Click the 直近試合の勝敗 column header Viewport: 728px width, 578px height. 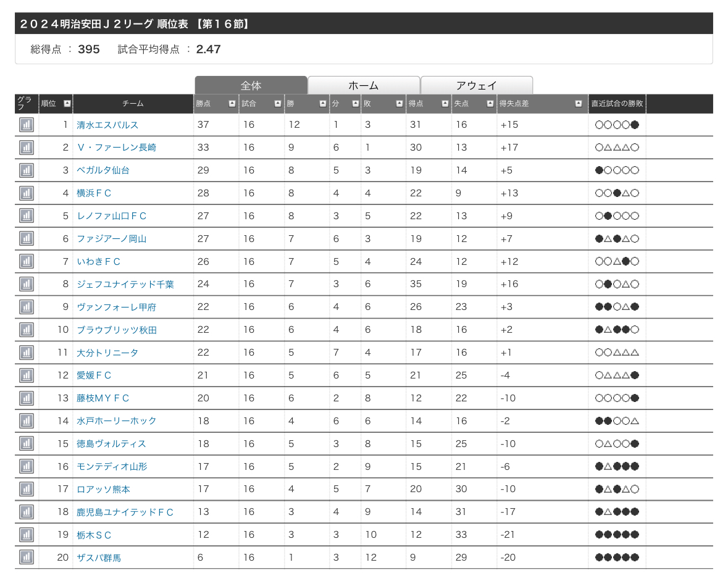point(617,104)
